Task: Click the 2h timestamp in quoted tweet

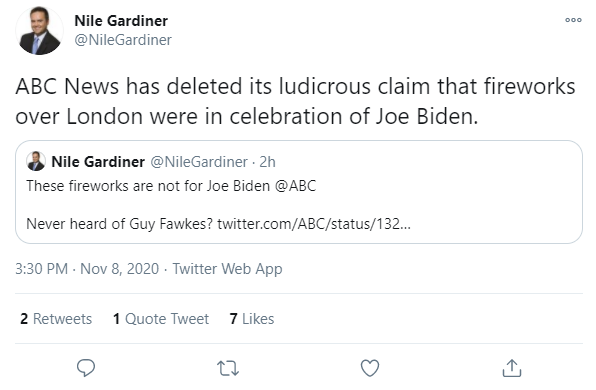Action: click(267, 162)
